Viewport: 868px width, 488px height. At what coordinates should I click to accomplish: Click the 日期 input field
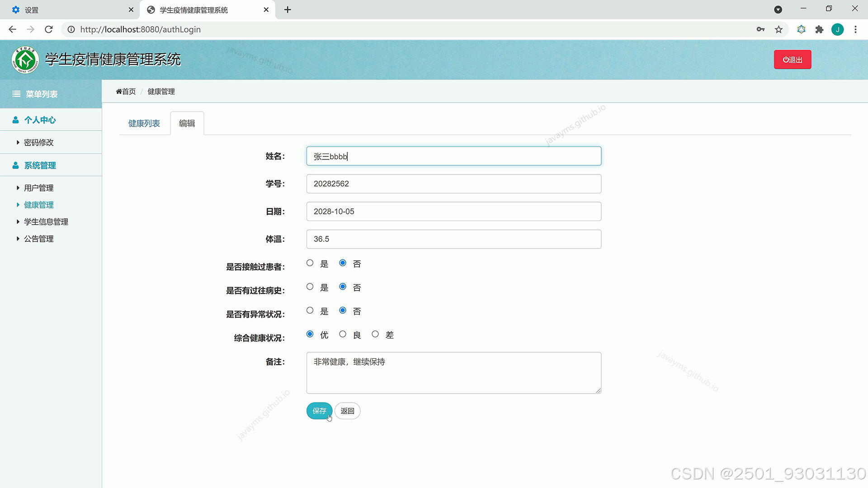pos(453,211)
